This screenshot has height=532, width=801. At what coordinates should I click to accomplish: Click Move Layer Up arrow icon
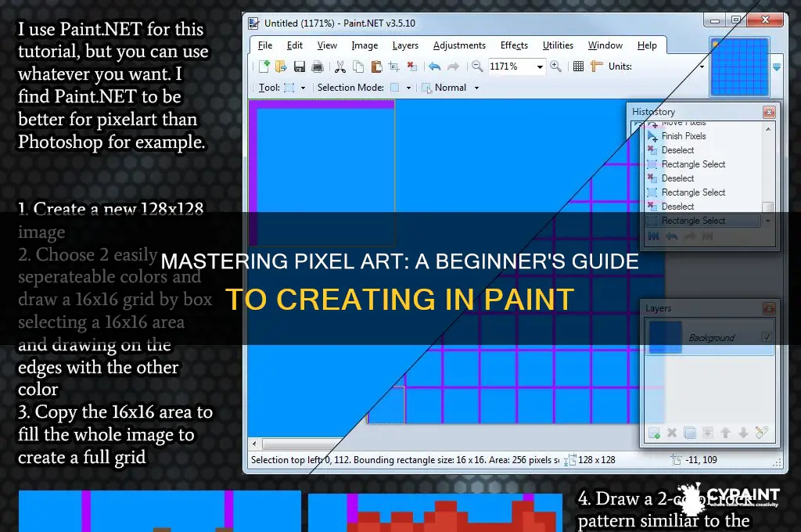[725, 433]
